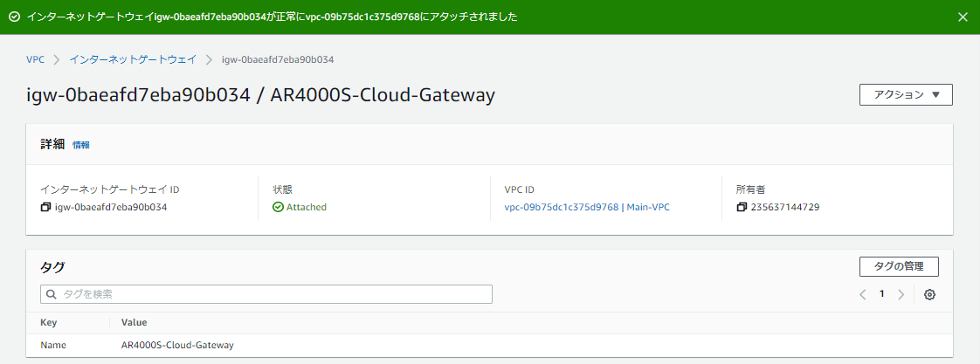Screen dimensions: 980x364
Task: Open tag table settings gear
Action: point(929,295)
